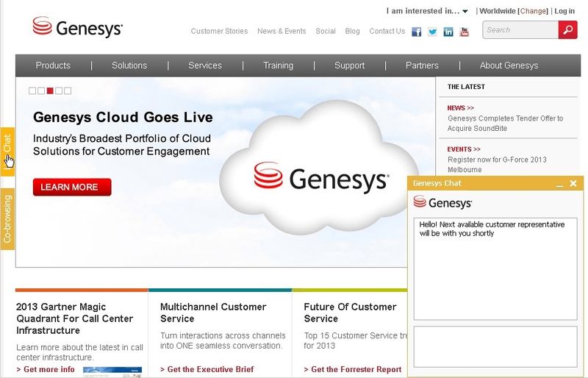588x378 pixels.
Task: Click the EVENTS >> heading link
Action: 464,149
